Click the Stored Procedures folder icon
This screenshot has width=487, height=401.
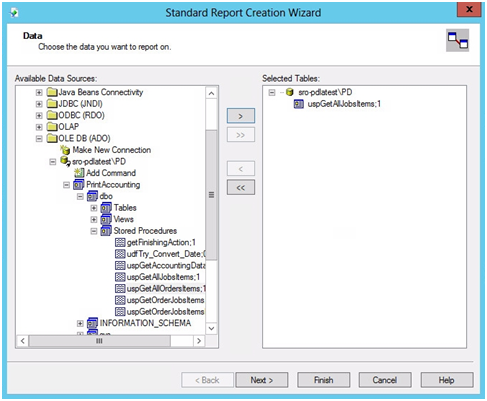pyautogui.click(x=106, y=231)
